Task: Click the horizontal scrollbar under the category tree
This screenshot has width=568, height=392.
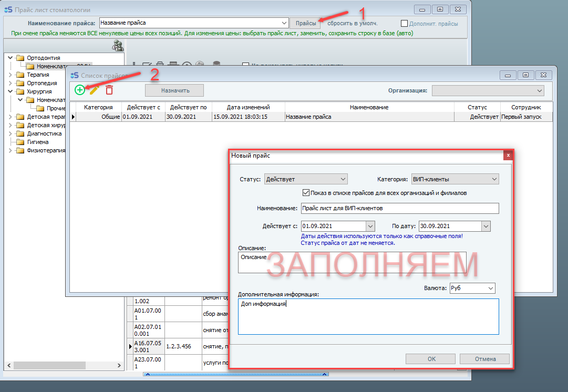Action: click(x=63, y=365)
